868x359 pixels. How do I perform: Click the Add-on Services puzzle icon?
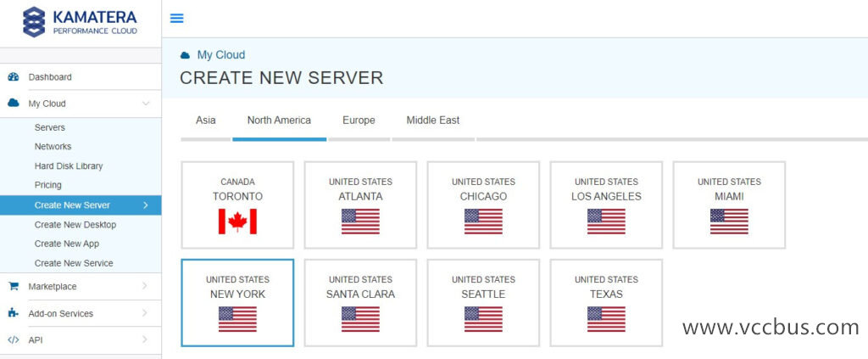(14, 313)
